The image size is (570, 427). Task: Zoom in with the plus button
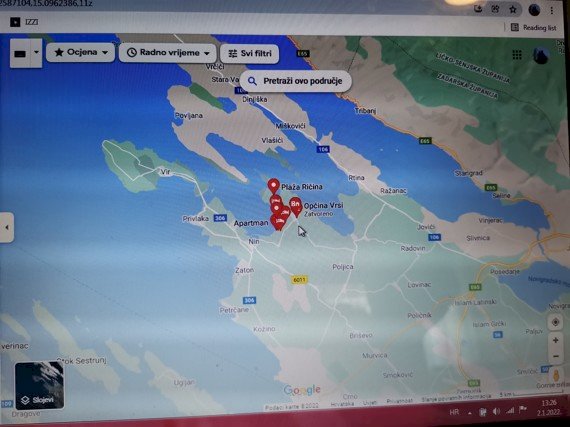tap(555, 340)
